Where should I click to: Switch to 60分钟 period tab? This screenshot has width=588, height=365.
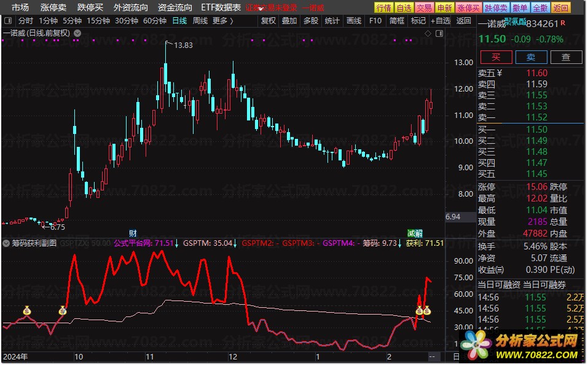pos(154,21)
